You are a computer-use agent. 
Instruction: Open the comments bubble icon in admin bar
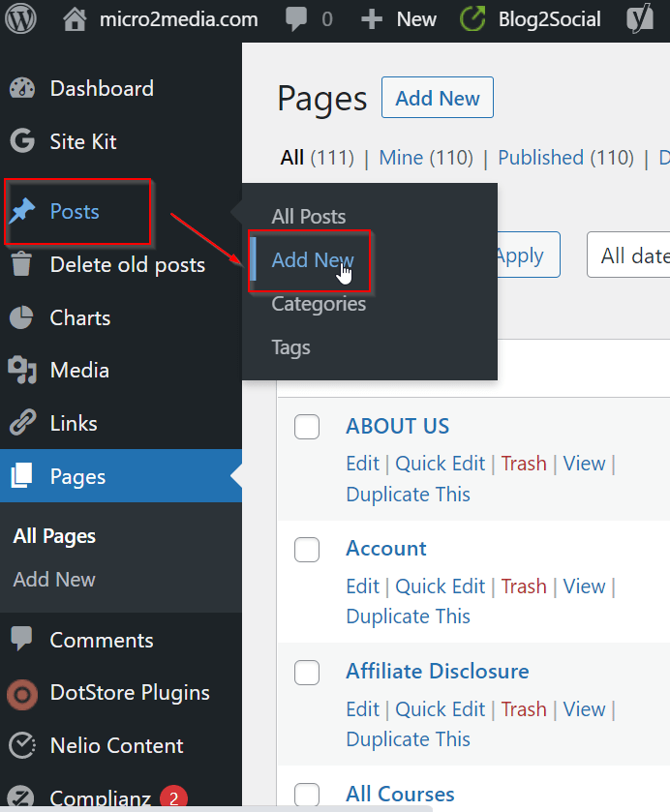(x=297, y=19)
